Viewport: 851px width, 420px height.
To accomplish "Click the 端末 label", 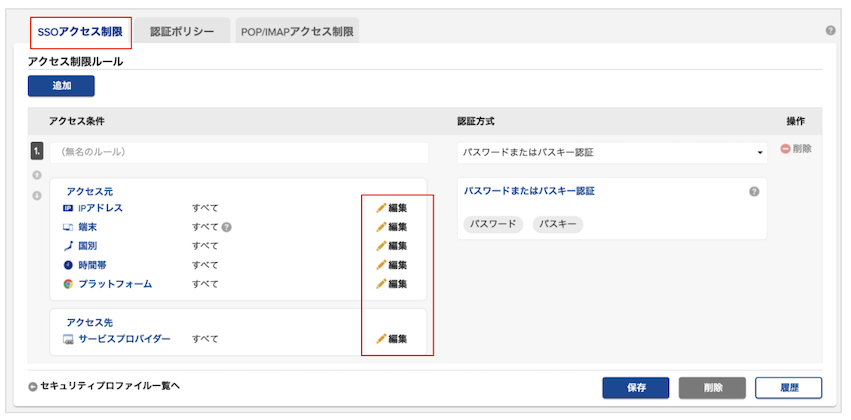I will point(87,227).
